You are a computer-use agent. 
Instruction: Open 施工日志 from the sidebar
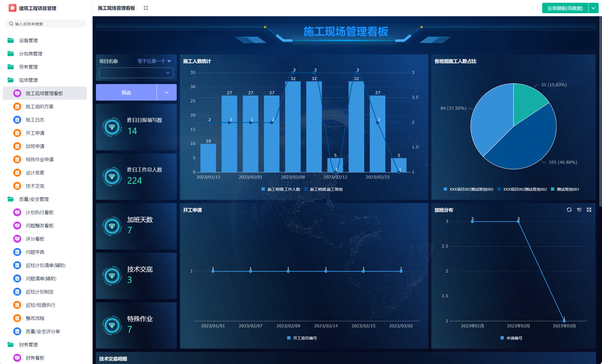coord(35,120)
